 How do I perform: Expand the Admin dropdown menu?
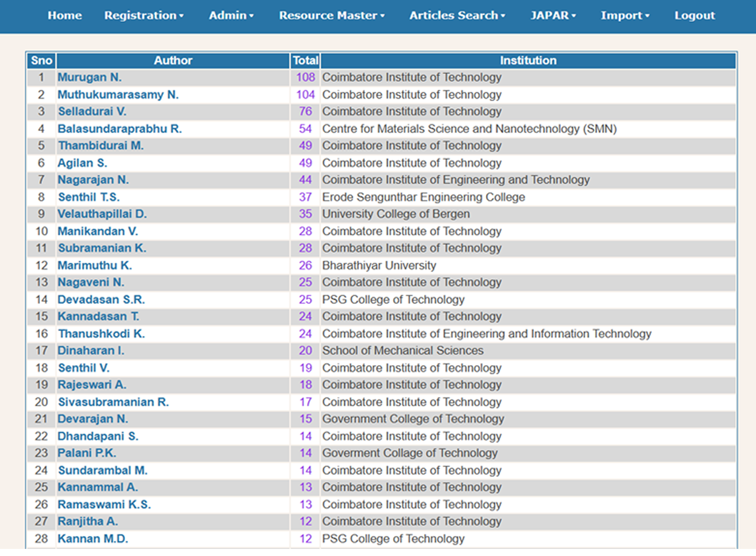coord(231,16)
